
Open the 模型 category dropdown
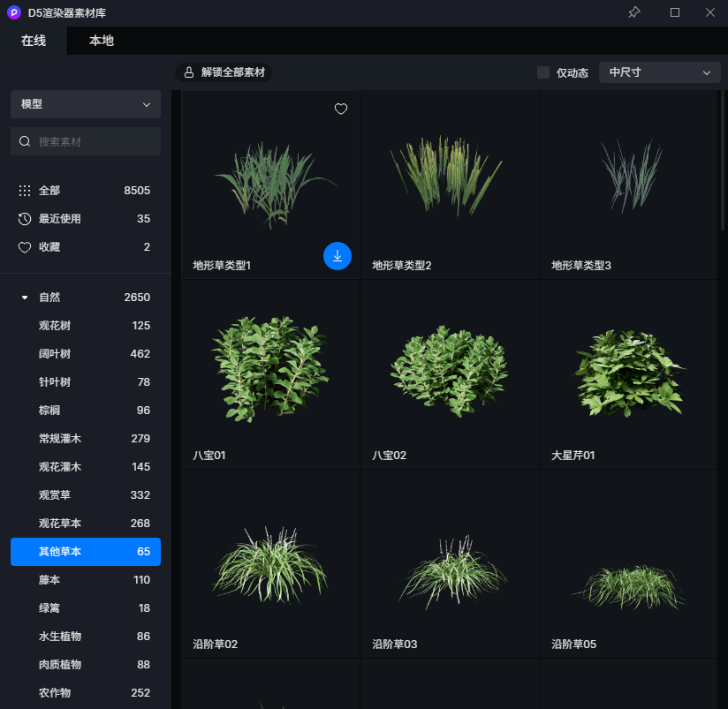click(86, 104)
